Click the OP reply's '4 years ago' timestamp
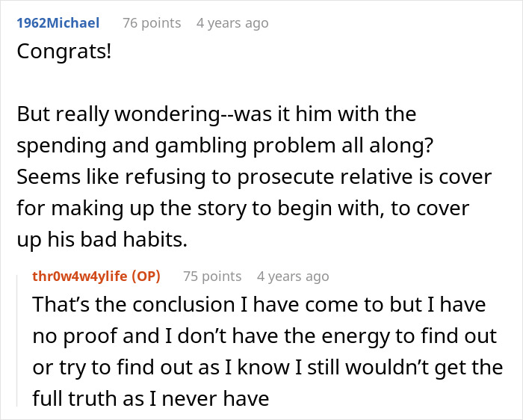This screenshot has height=420, width=523. point(292,277)
